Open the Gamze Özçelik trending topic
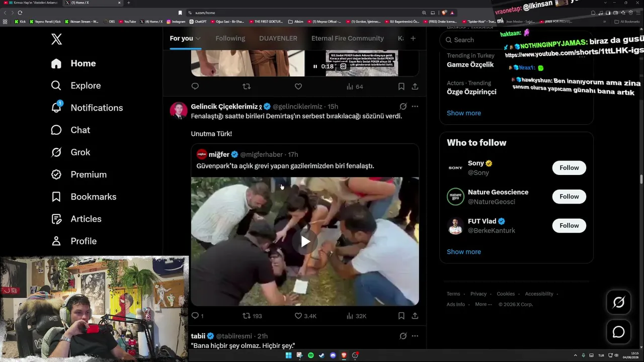This screenshot has width=644, height=362. (470, 64)
